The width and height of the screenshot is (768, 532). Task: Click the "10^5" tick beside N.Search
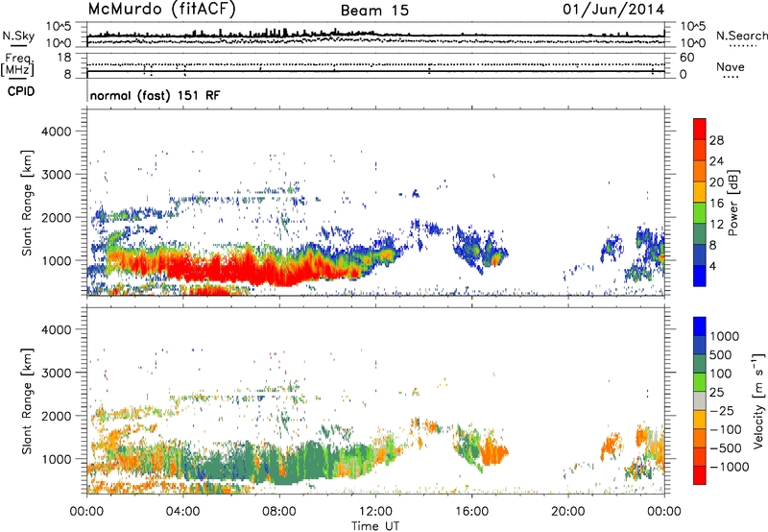[x=692, y=27]
